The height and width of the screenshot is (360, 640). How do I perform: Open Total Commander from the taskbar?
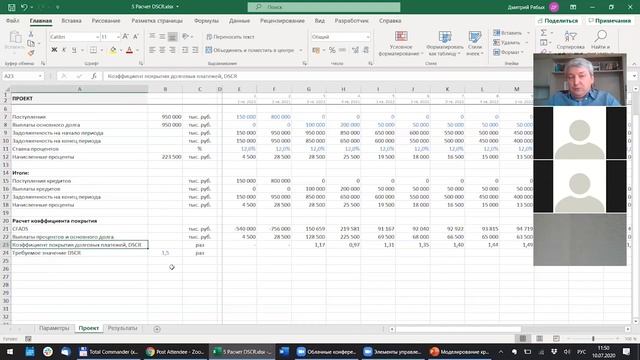pyautogui.click(x=109, y=351)
